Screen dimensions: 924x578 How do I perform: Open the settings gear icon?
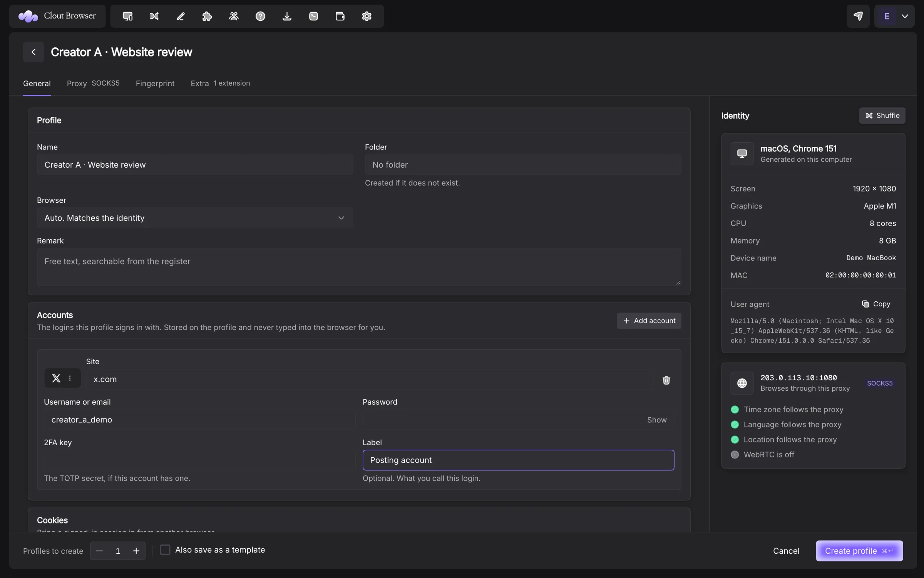coord(367,16)
